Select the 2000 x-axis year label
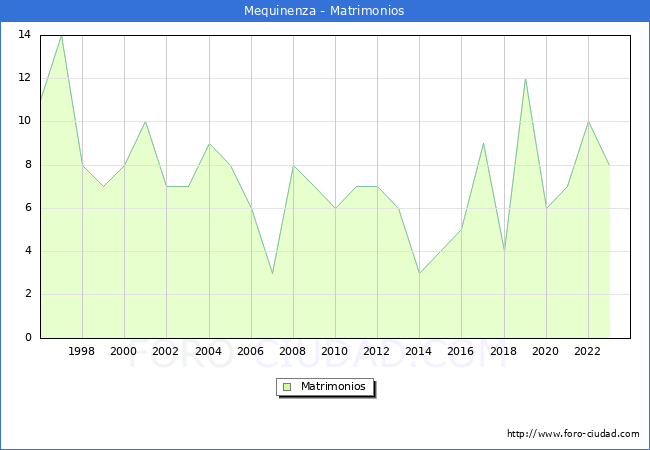 [x=124, y=351]
